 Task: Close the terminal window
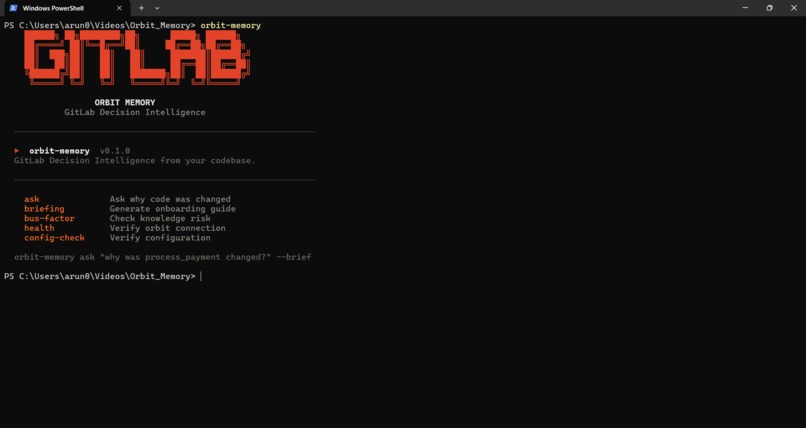pyautogui.click(x=794, y=8)
